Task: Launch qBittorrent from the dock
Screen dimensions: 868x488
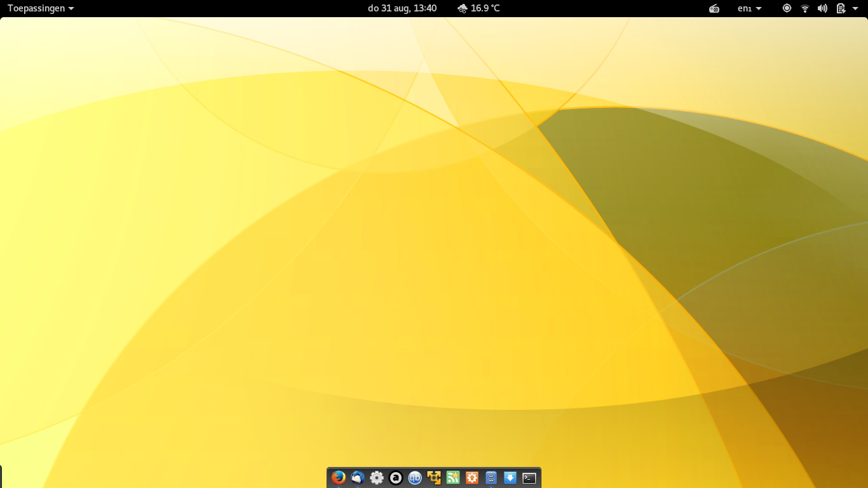Action: 415,478
